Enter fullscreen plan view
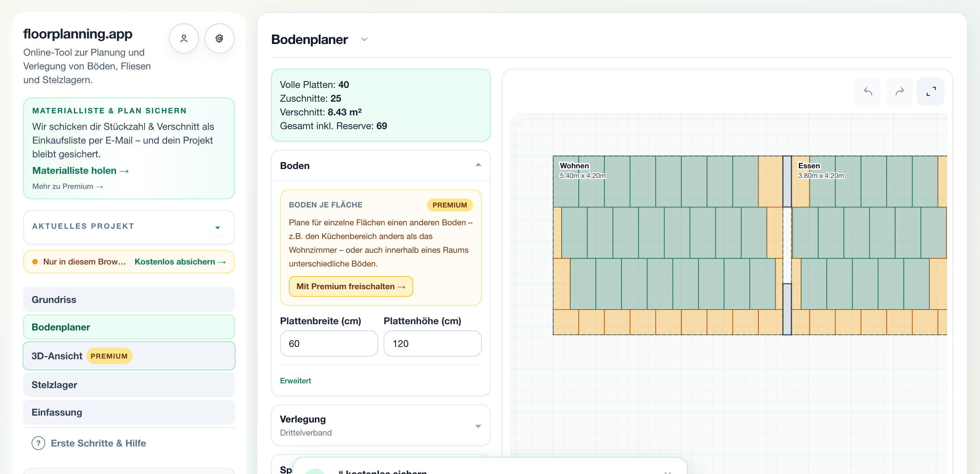 [931, 91]
